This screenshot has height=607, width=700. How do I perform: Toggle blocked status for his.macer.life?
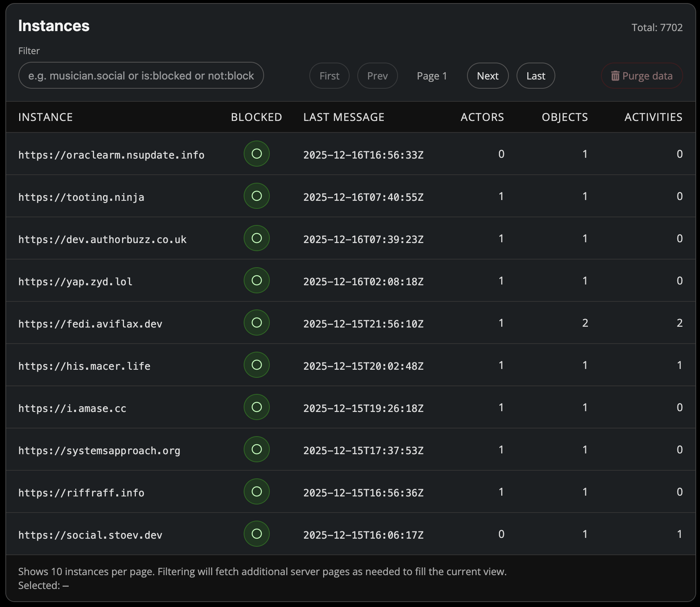coord(256,365)
